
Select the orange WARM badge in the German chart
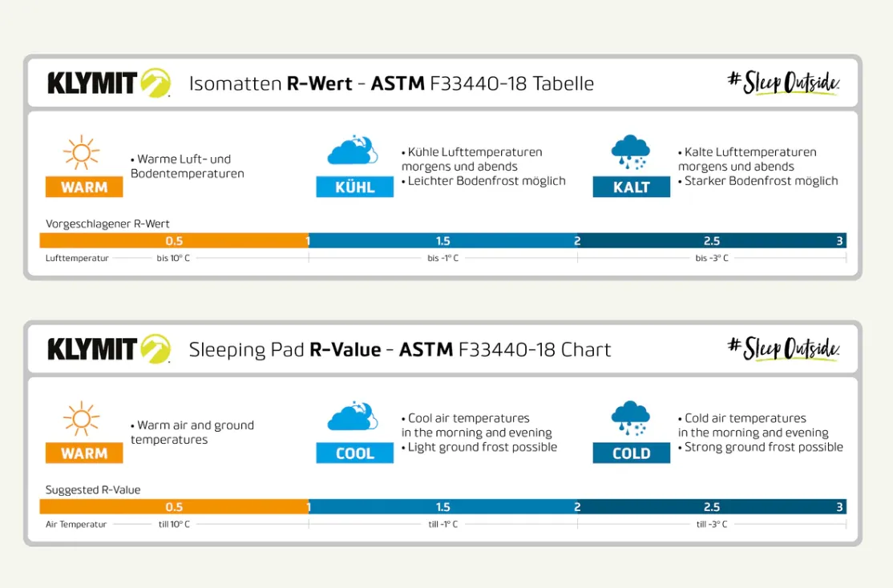click(84, 187)
